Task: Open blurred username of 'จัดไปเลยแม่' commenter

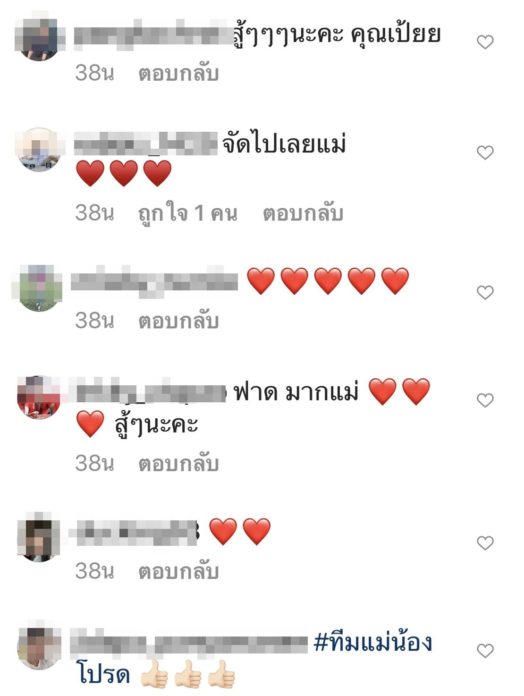Action: click(x=146, y=143)
